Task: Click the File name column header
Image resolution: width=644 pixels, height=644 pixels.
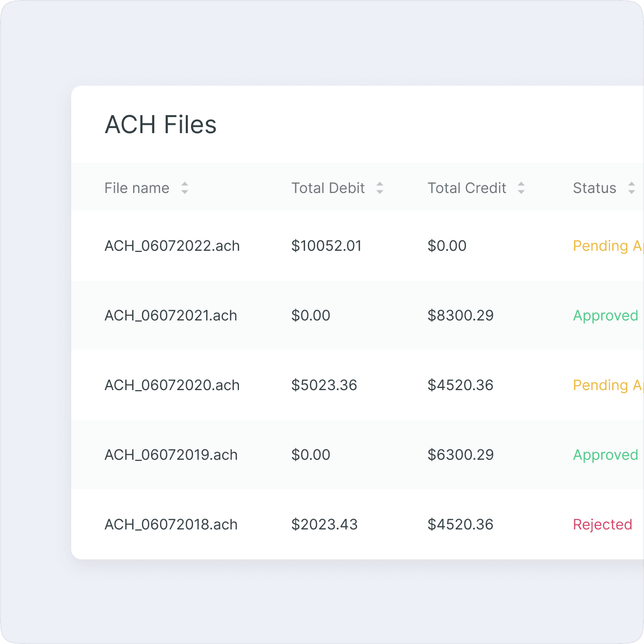Action: coord(137,188)
